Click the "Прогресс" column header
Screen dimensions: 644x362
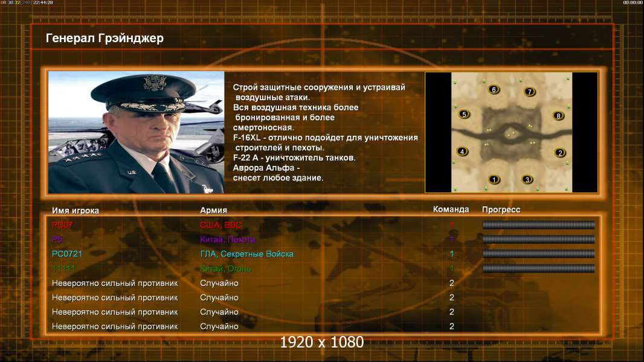pyautogui.click(x=501, y=209)
